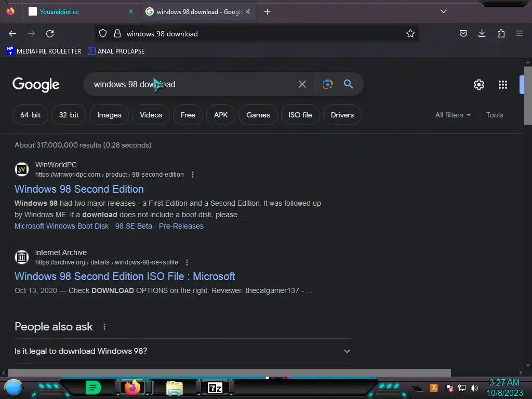Click the Google search magnifier button
532x399 pixels.
(x=348, y=84)
